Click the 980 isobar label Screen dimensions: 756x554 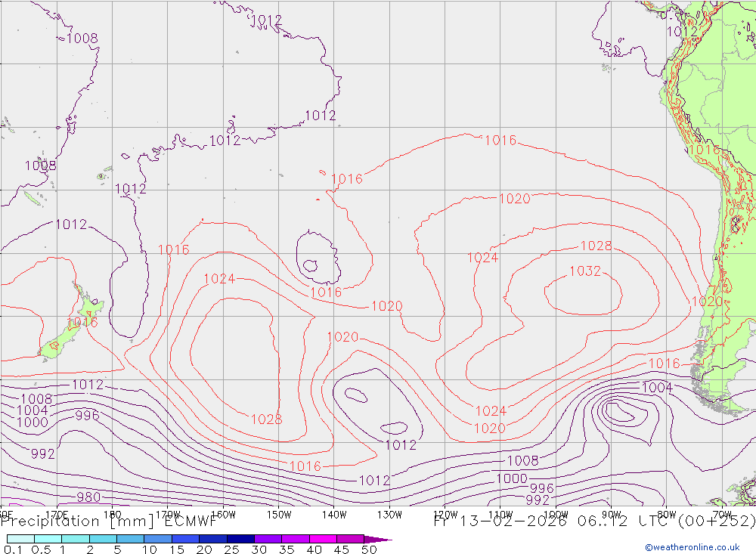click(x=88, y=497)
